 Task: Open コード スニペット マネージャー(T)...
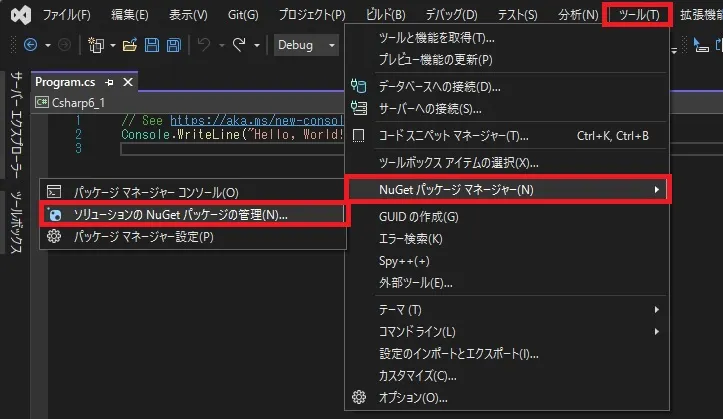[x=507, y=136]
